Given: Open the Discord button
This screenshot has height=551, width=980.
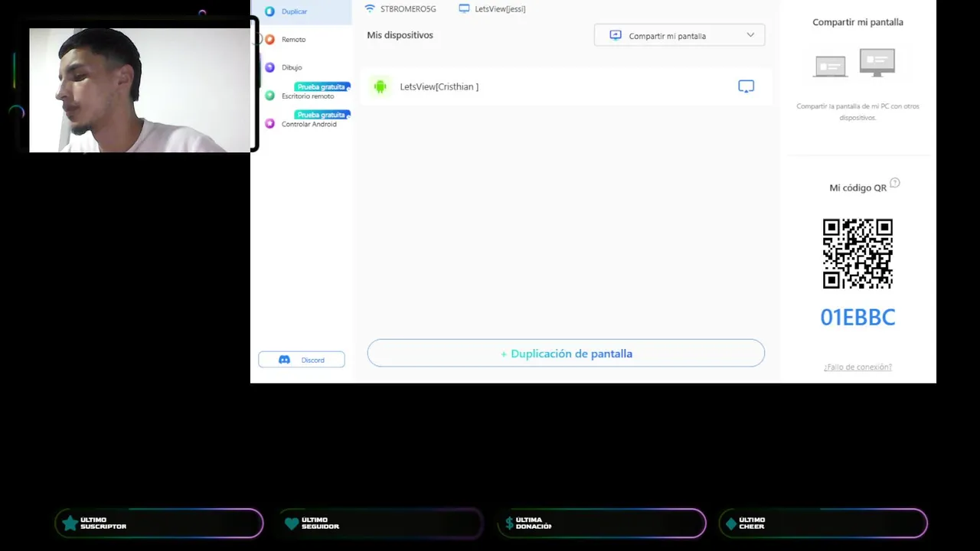Looking at the screenshot, I should coord(302,360).
